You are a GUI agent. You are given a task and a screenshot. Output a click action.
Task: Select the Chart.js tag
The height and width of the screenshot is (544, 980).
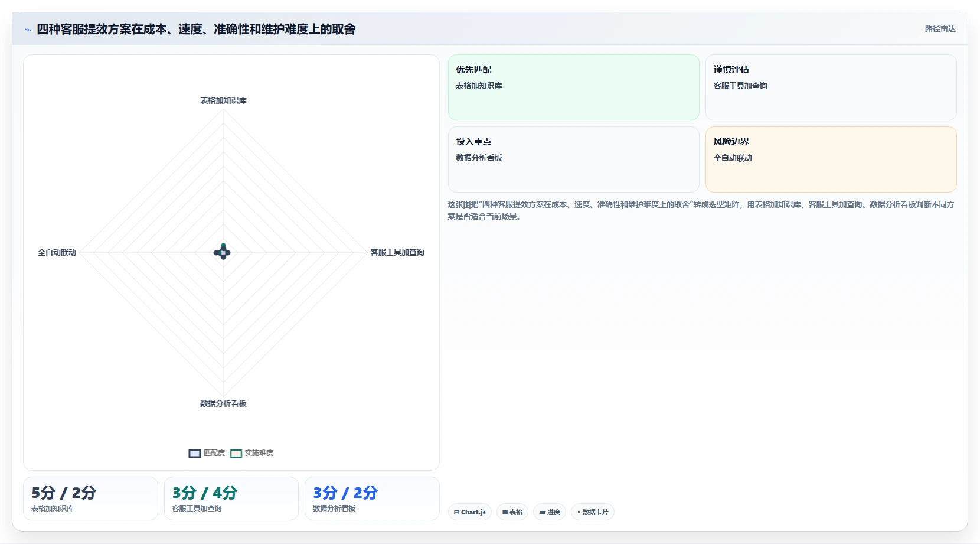pos(470,512)
